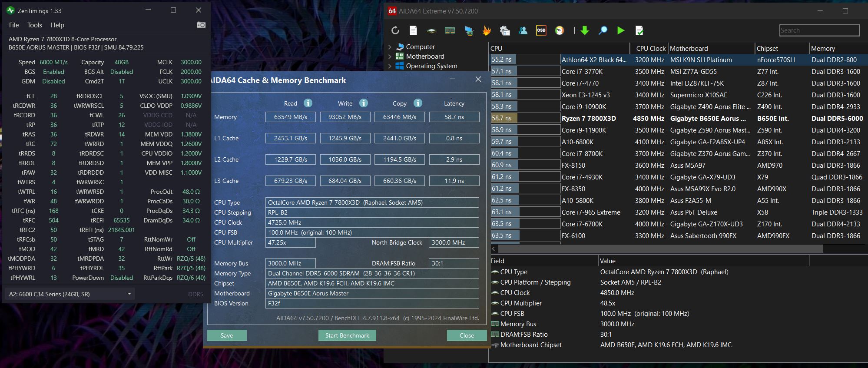This screenshot has width=868, height=368.
Task: Click the CPU chip icon in AIDA64 toolbar
Action: click(431, 30)
